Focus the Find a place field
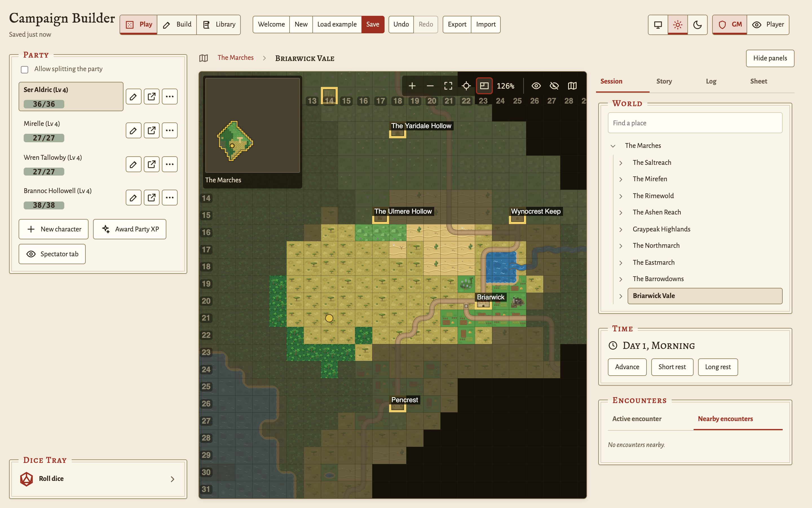Image resolution: width=812 pixels, height=508 pixels. [x=695, y=123]
